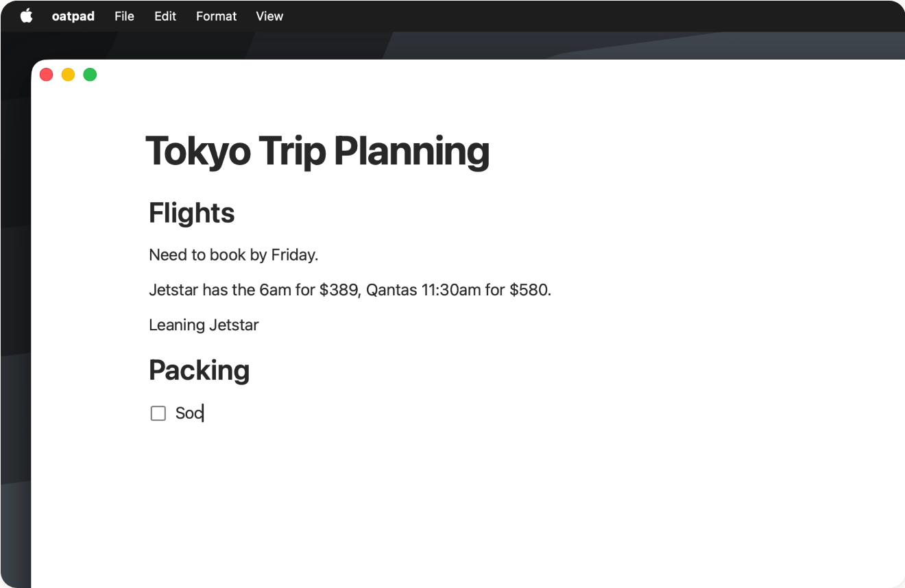The image size is (905, 588).
Task: Open the oatpad application menu
Action: (x=73, y=16)
